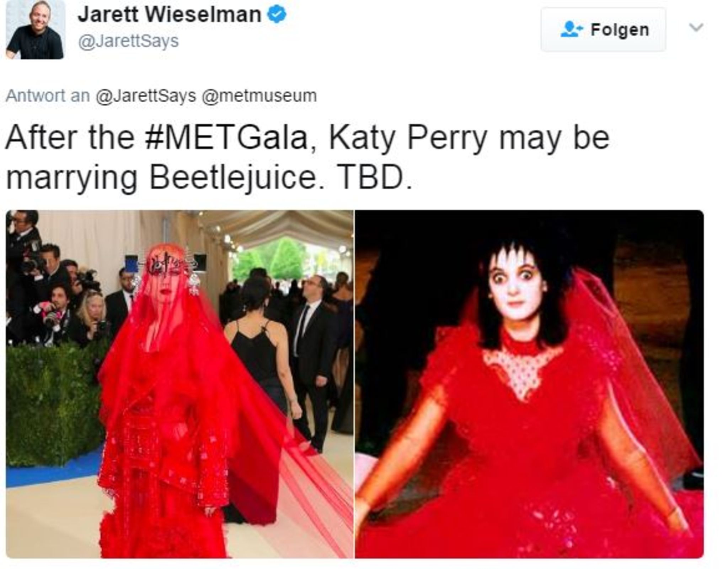Open the Jarett Wieselman display name
The width and height of the screenshot is (728, 569).
(x=170, y=15)
